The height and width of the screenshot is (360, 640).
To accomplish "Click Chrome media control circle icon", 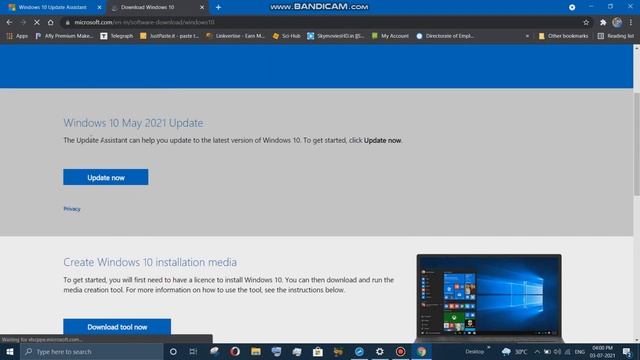I will 572,7.
